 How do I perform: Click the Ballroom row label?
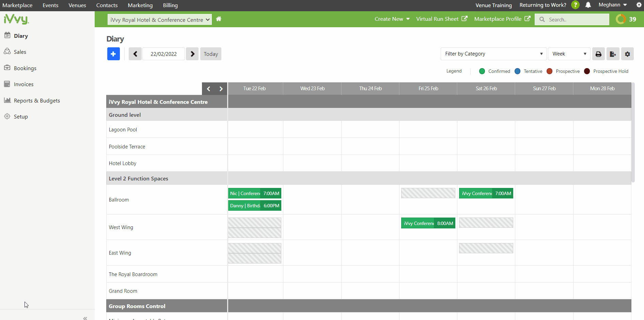(x=119, y=200)
